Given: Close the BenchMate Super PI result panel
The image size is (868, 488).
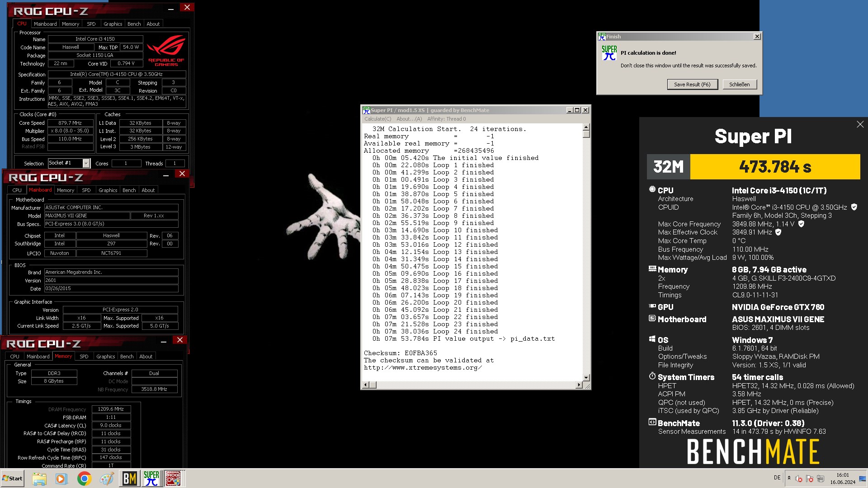Looking at the screenshot, I should tap(860, 124).
